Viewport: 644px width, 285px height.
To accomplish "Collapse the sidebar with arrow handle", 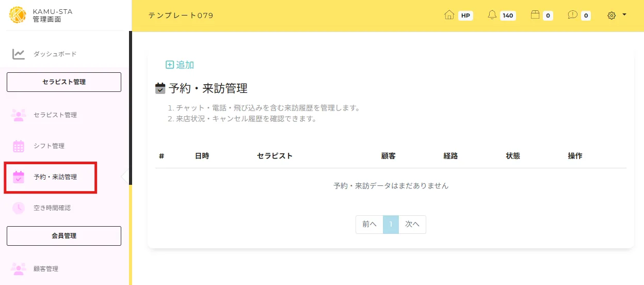I will [x=124, y=177].
